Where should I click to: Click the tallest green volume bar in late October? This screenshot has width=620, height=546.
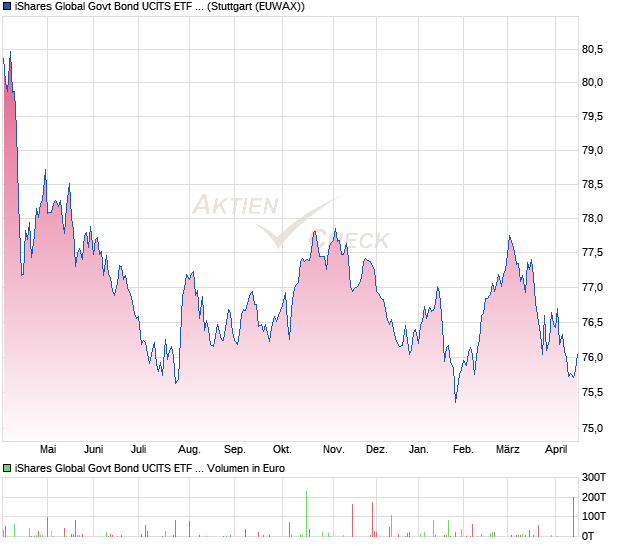[x=306, y=514]
